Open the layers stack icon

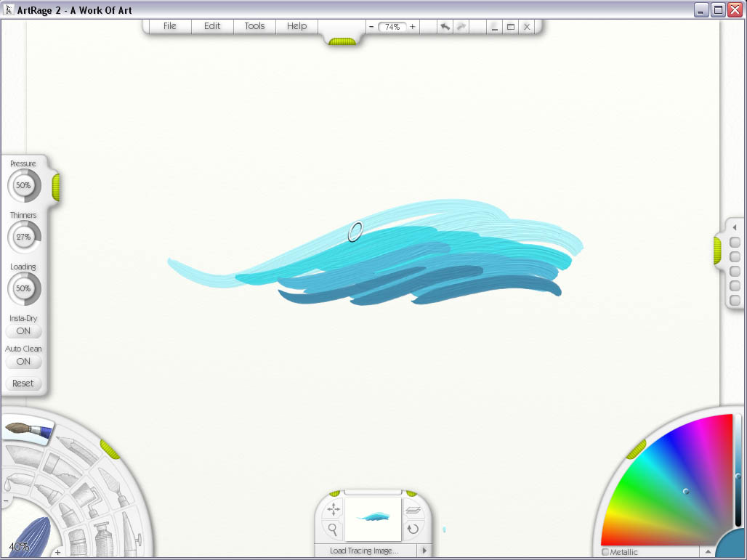(413, 510)
